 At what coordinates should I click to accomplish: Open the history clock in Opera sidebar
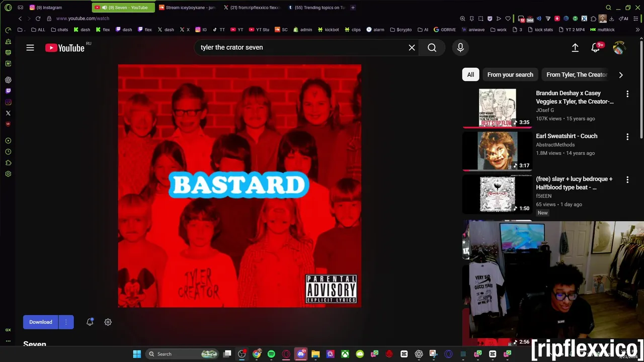click(8, 152)
